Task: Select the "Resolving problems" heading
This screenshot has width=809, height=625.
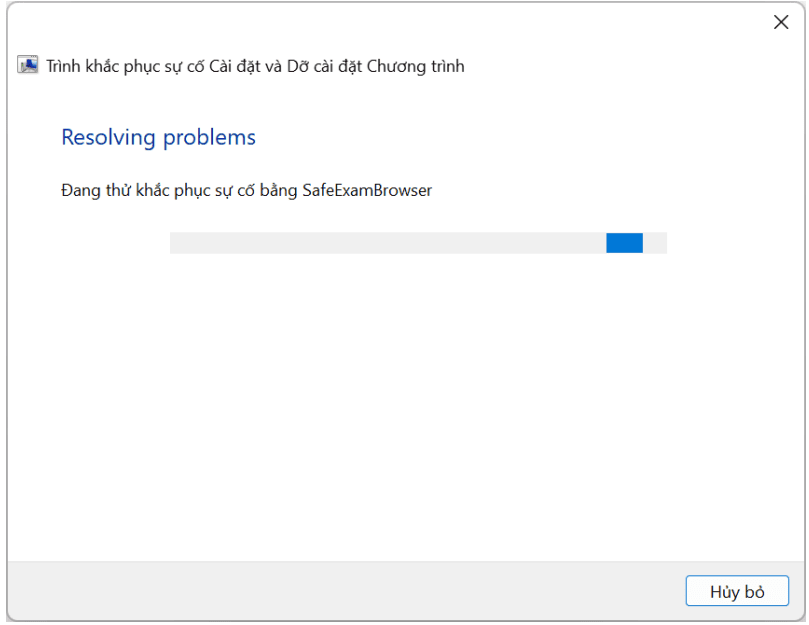Action: coord(158,137)
